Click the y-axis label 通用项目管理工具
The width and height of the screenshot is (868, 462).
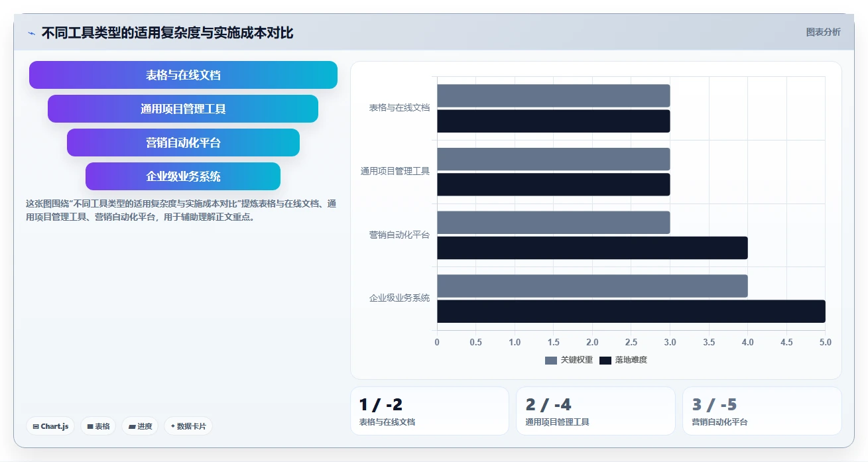click(x=395, y=171)
